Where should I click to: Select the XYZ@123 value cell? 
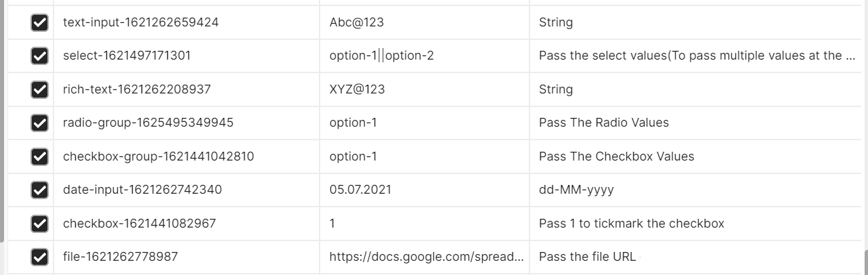tap(425, 89)
